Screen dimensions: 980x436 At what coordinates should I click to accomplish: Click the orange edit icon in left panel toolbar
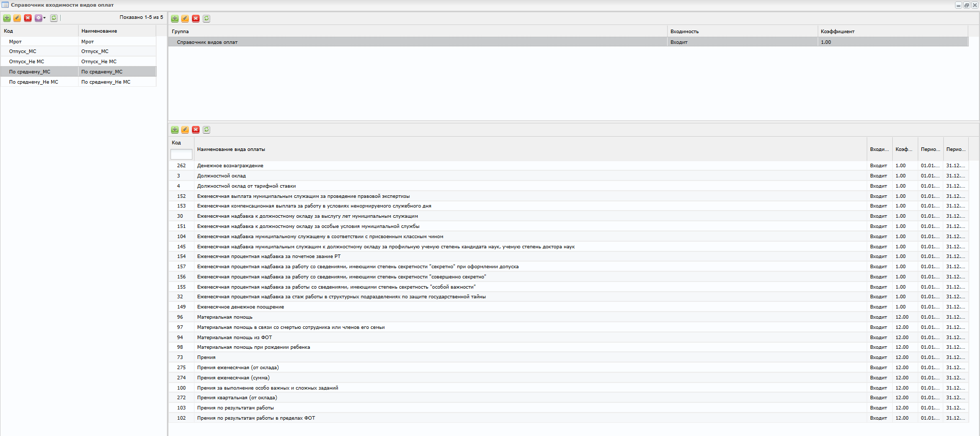click(17, 18)
